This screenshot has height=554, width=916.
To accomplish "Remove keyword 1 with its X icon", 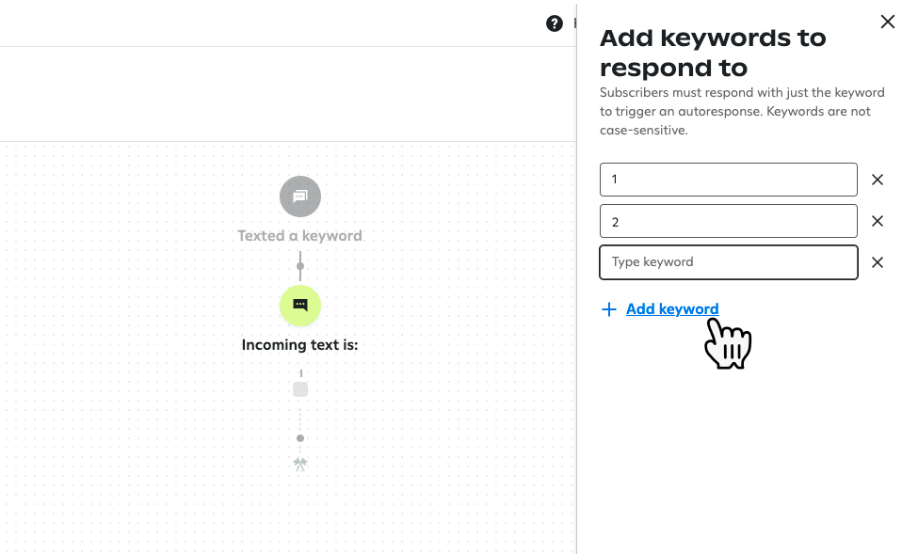I will pyautogui.click(x=877, y=179).
